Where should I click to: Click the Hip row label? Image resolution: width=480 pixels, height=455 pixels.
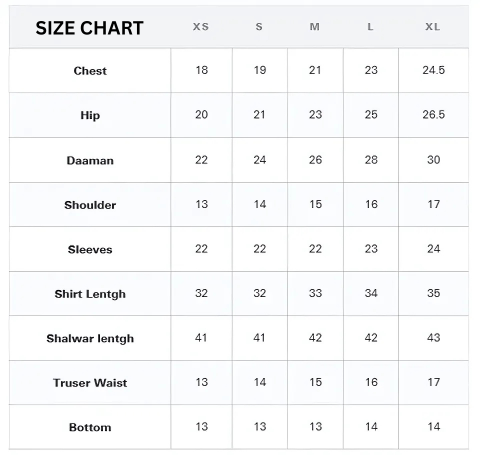[90, 115]
